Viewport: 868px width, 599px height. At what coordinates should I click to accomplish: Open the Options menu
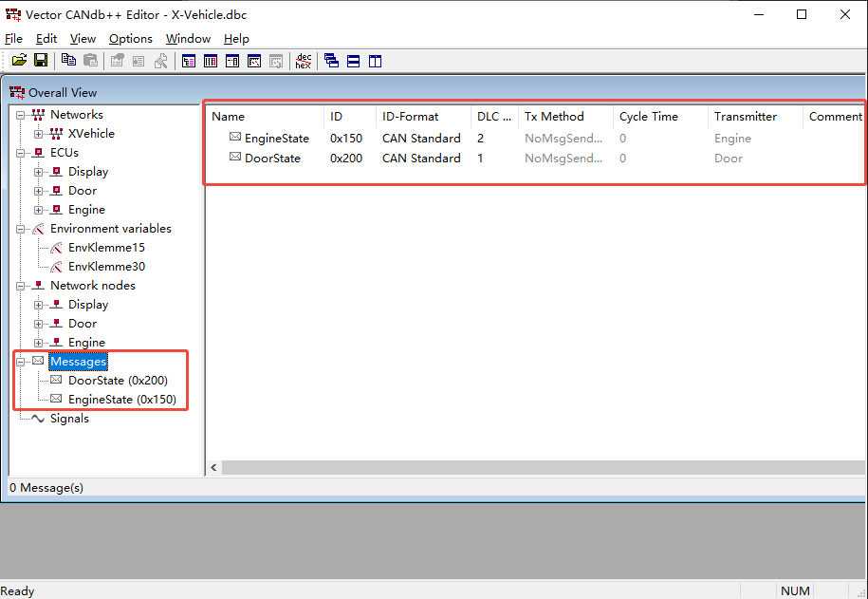[x=131, y=39]
